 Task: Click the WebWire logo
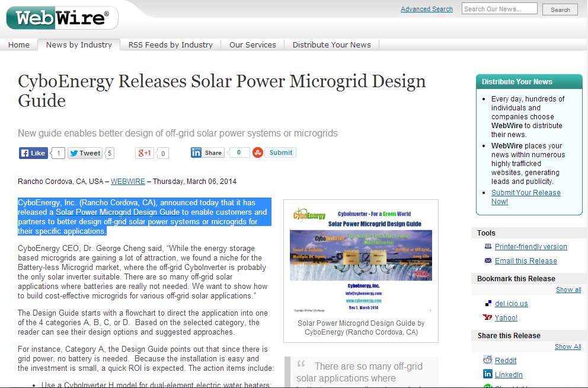coord(62,18)
